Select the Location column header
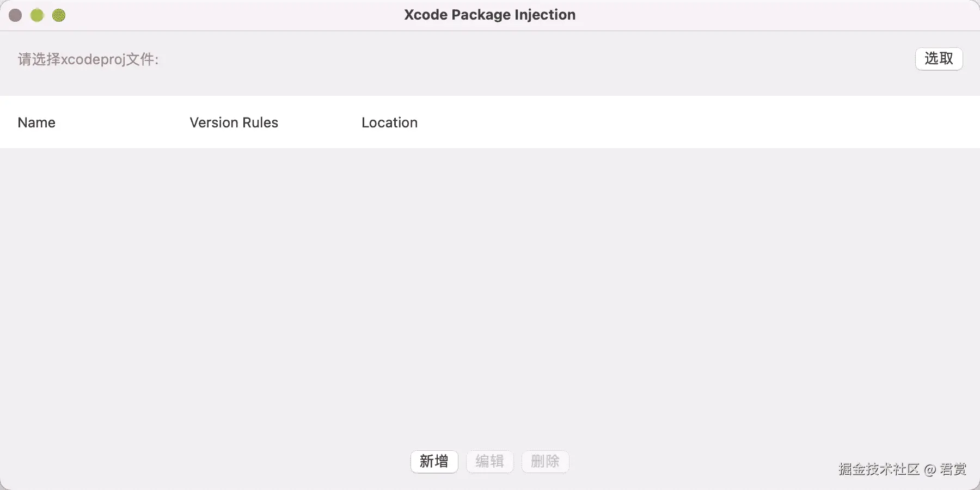This screenshot has height=490, width=980. [x=389, y=122]
